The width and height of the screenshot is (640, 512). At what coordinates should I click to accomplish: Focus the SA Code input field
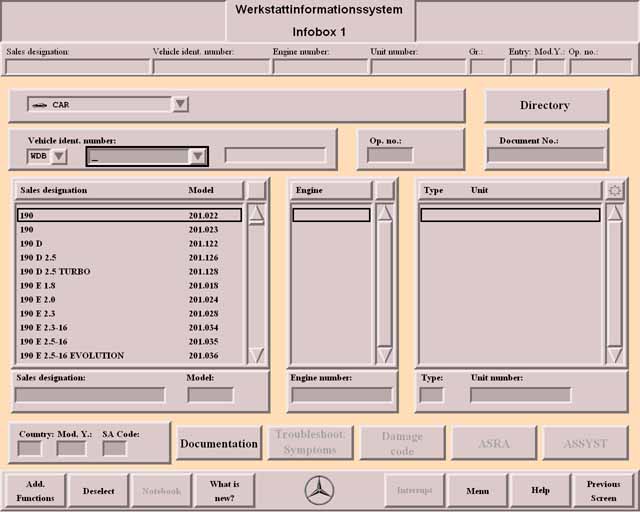[114, 449]
